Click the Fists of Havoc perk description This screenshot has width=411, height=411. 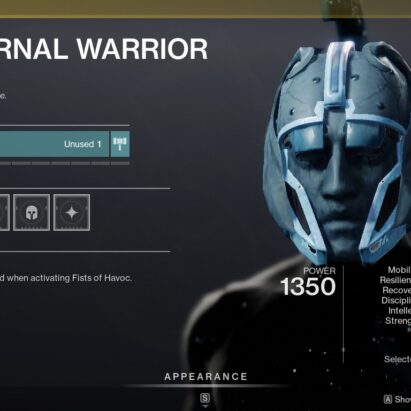point(66,278)
